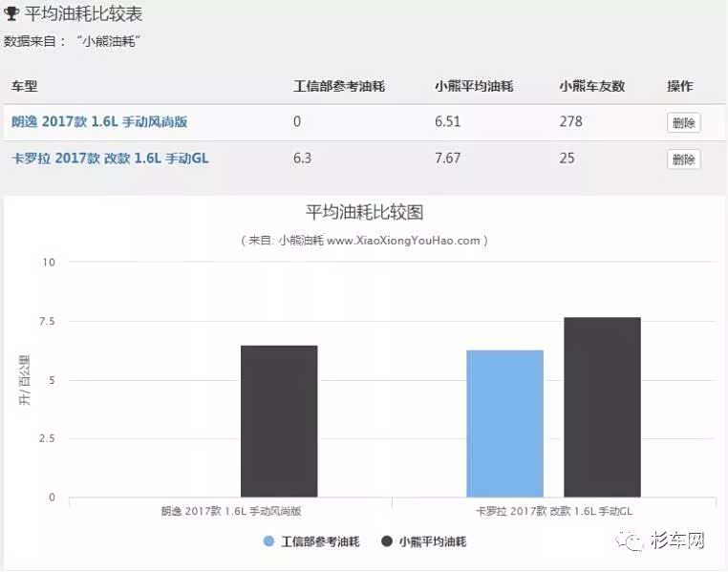Click the 车型 column header
The height and width of the screenshot is (572, 728).
point(25,87)
